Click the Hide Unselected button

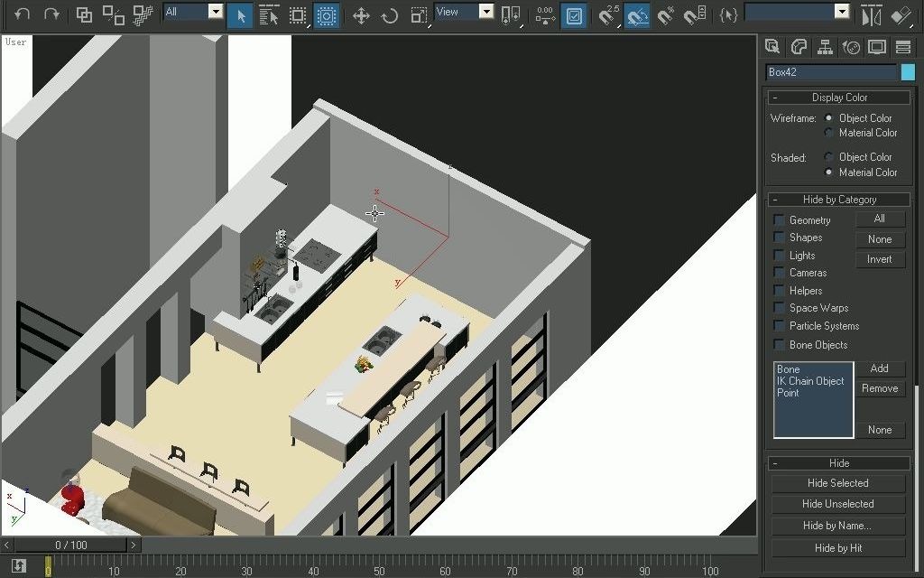[x=838, y=504]
